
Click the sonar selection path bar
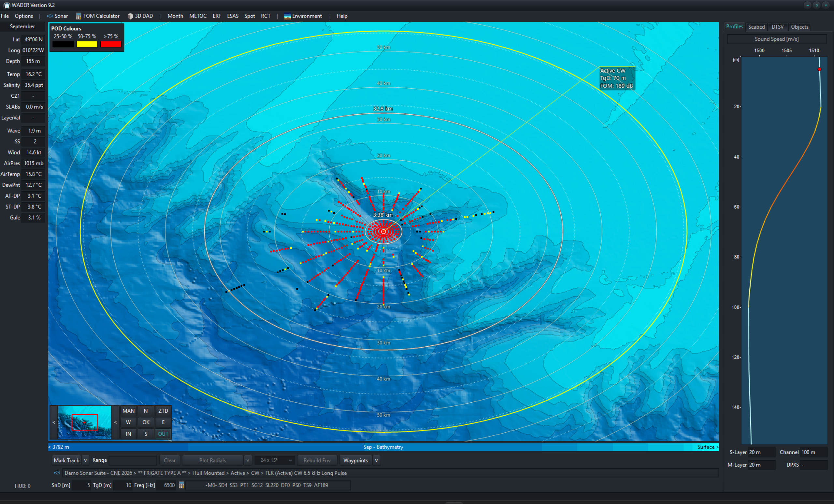[x=391, y=473]
